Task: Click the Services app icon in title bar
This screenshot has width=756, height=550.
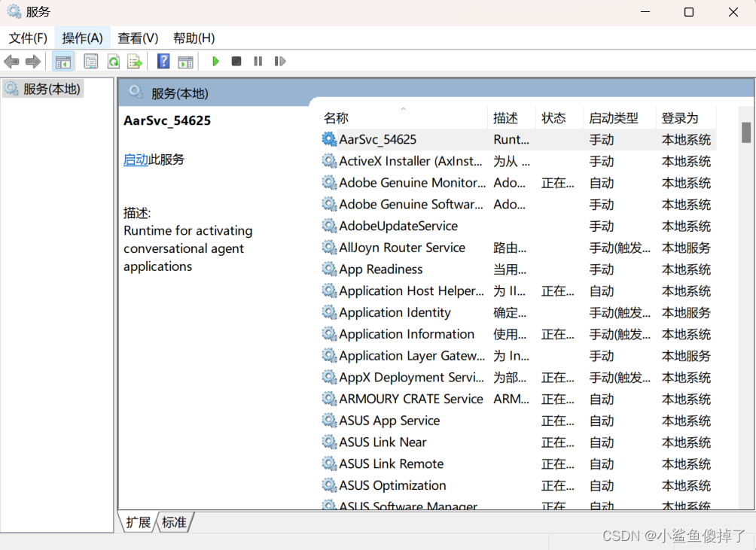Action: click(x=14, y=11)
